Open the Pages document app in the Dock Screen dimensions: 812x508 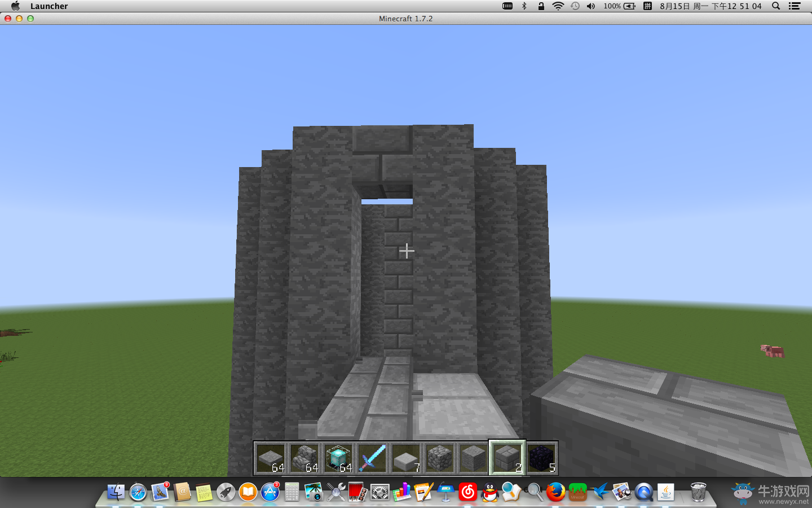pyautogui.click(x=424, y=492)
